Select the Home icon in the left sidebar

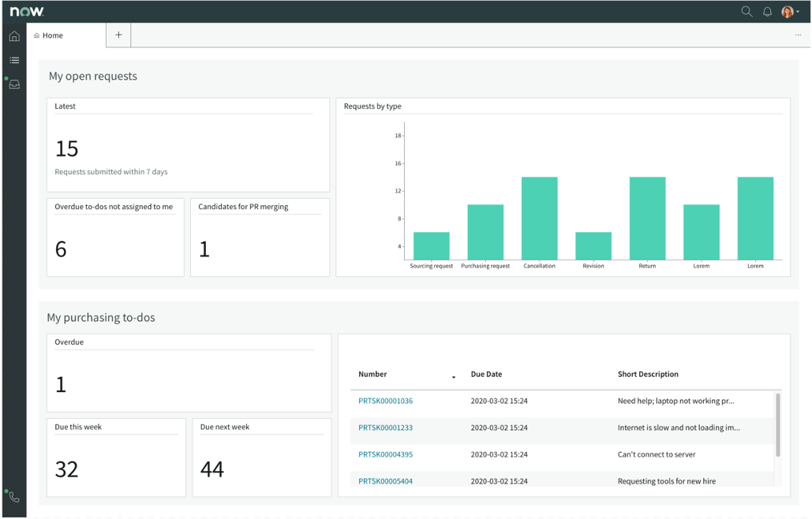point(13,35)
